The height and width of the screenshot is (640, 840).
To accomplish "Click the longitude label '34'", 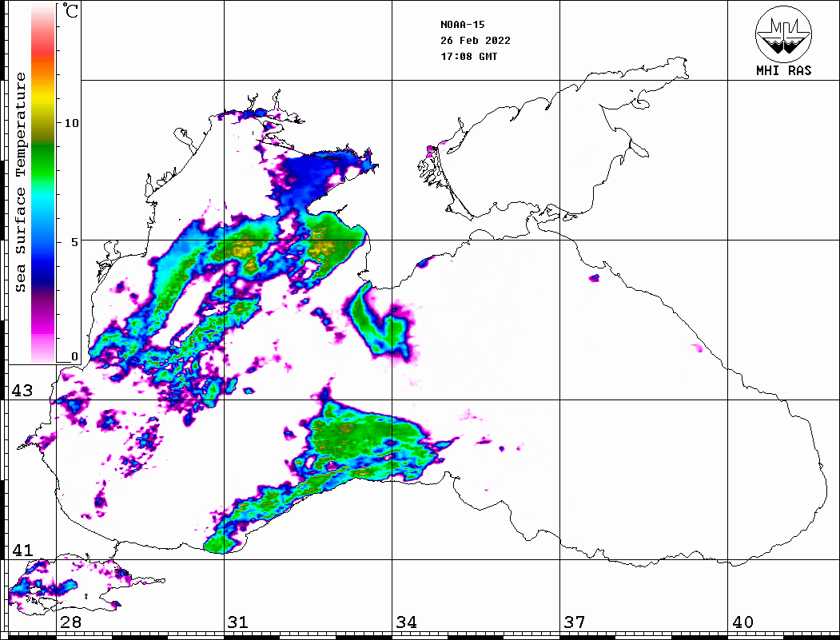I will (406, 622).
